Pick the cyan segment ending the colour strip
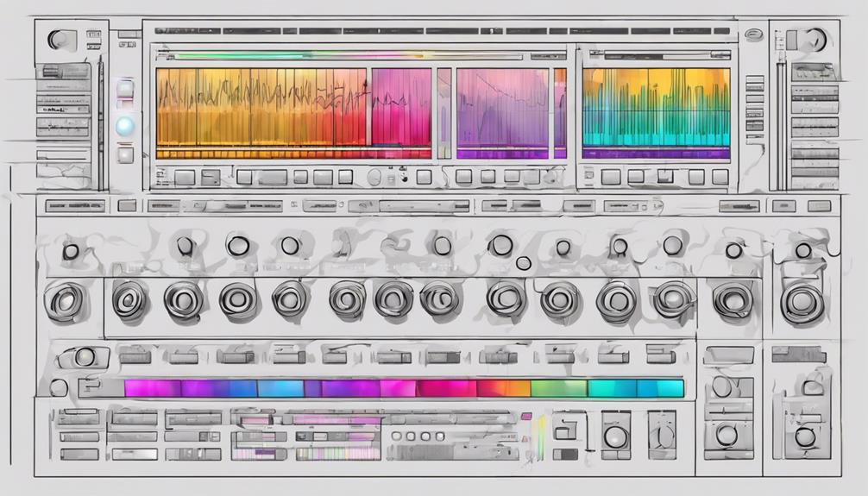This screenshot has height=496, width=868. point(660,388)
